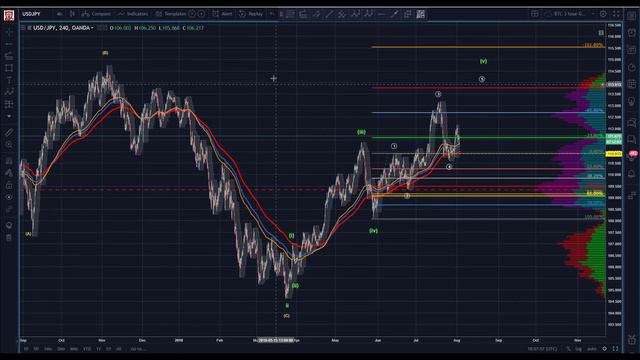Click the Compare button
Screen dimensions: 640x360
tap(96, 14)
